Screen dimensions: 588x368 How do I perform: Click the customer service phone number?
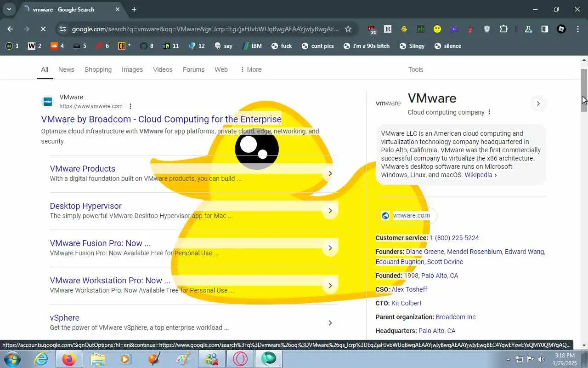coord(454,238)
